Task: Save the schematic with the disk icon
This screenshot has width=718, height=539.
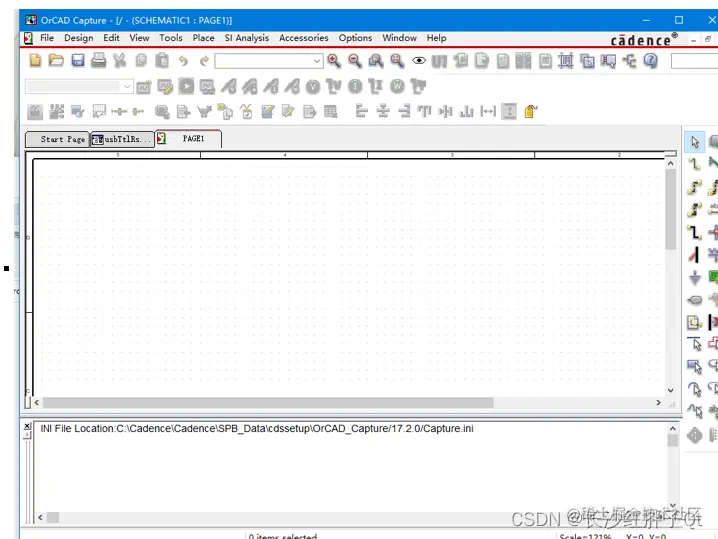Action: (77, 60)
